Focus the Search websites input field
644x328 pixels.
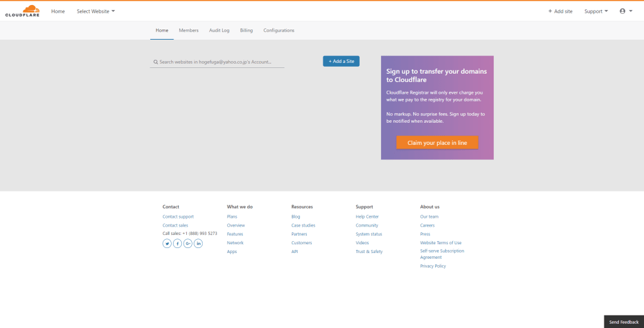(x=217, y=62)
